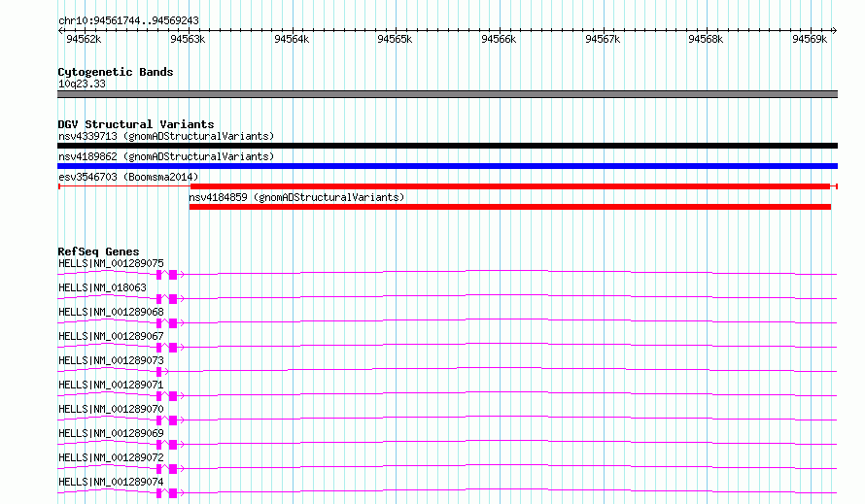Click the wide exon block of NM_001289074
The image size is (865, 504).
173,493
